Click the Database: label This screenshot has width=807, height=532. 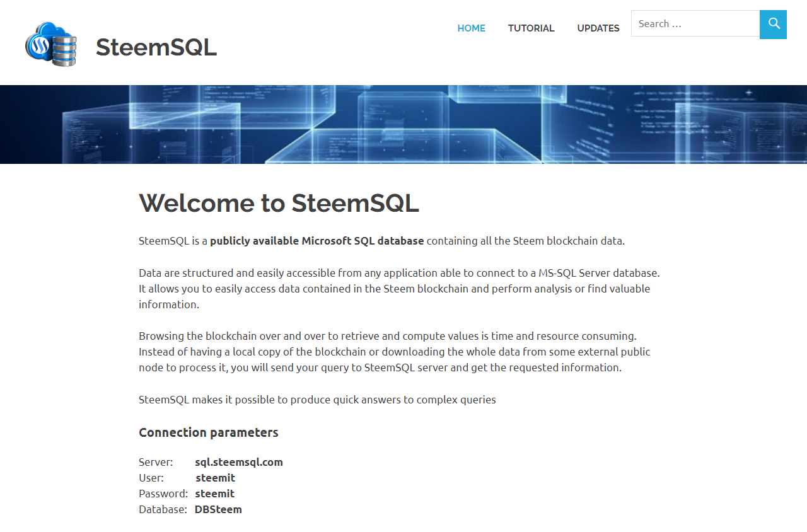coord(163,509)
